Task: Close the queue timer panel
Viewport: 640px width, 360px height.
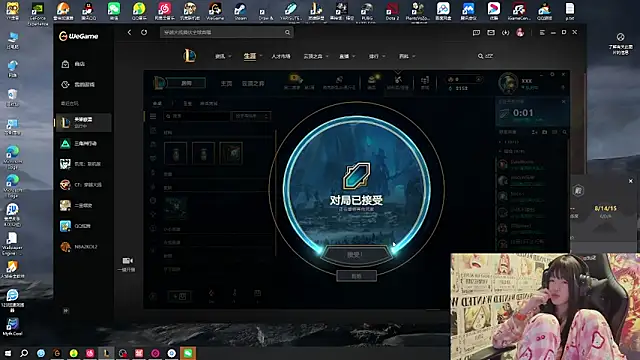Action: click(564, 101)
